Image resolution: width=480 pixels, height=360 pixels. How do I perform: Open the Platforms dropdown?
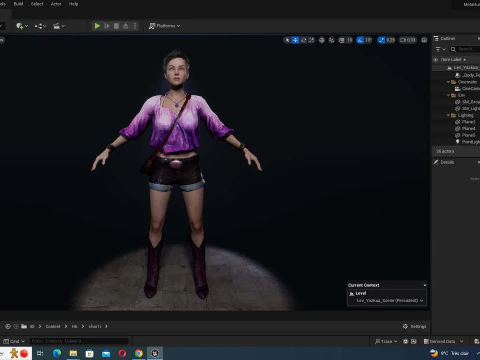(164, 26)
